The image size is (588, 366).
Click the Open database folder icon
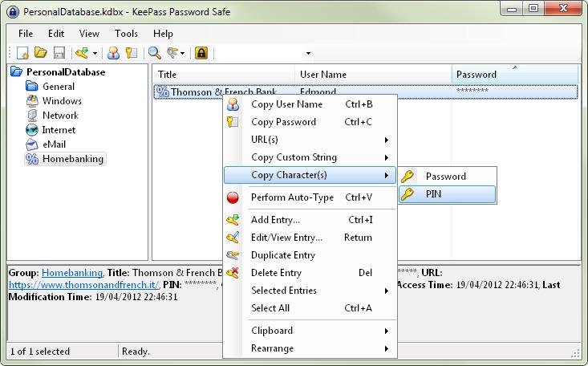click(x=40, y=52)
